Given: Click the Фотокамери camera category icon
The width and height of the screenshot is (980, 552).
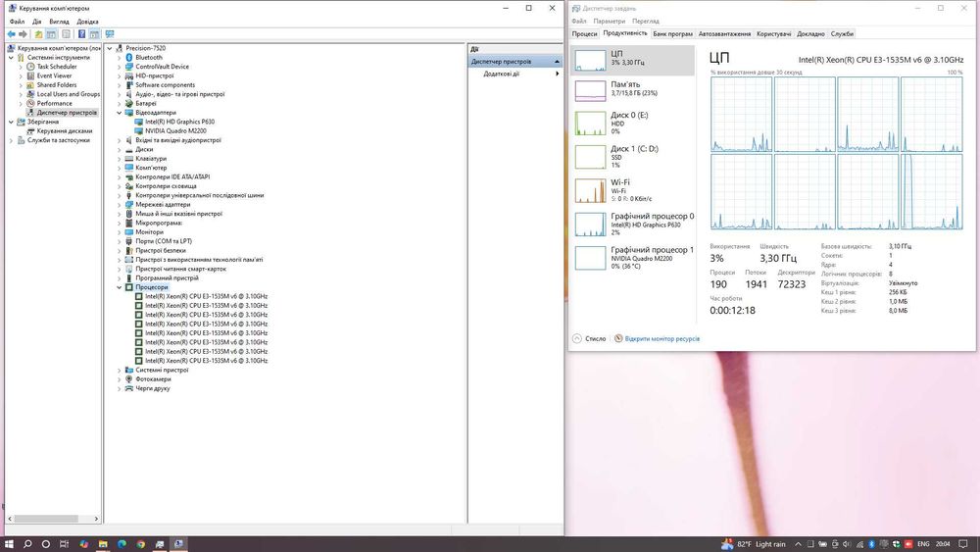Looking at the screenshot, I should tap(128, 378).
